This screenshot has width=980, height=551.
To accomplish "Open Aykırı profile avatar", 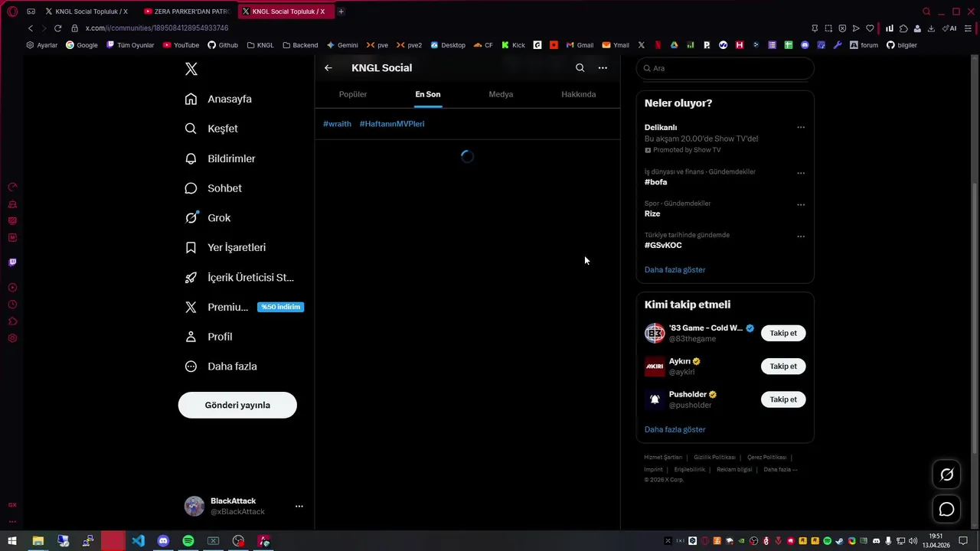I will 655,367.
